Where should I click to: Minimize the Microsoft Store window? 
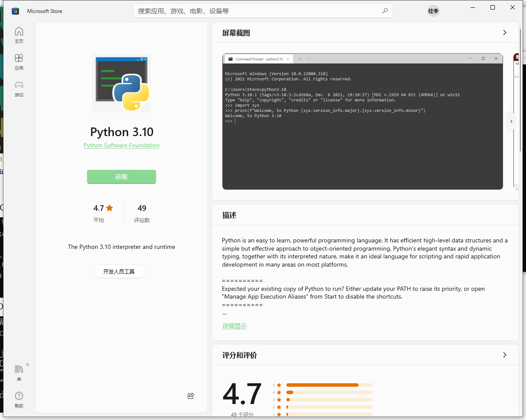(x=473, y=7)
